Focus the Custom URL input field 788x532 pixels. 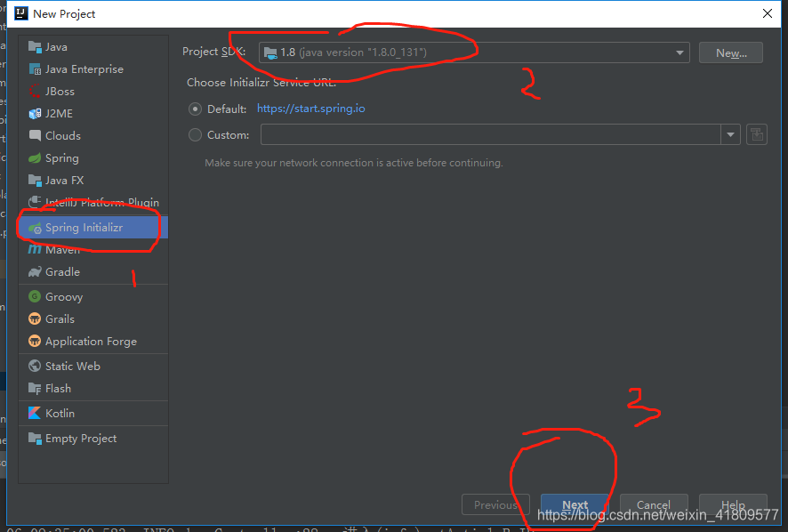click(x=490, y=134)
